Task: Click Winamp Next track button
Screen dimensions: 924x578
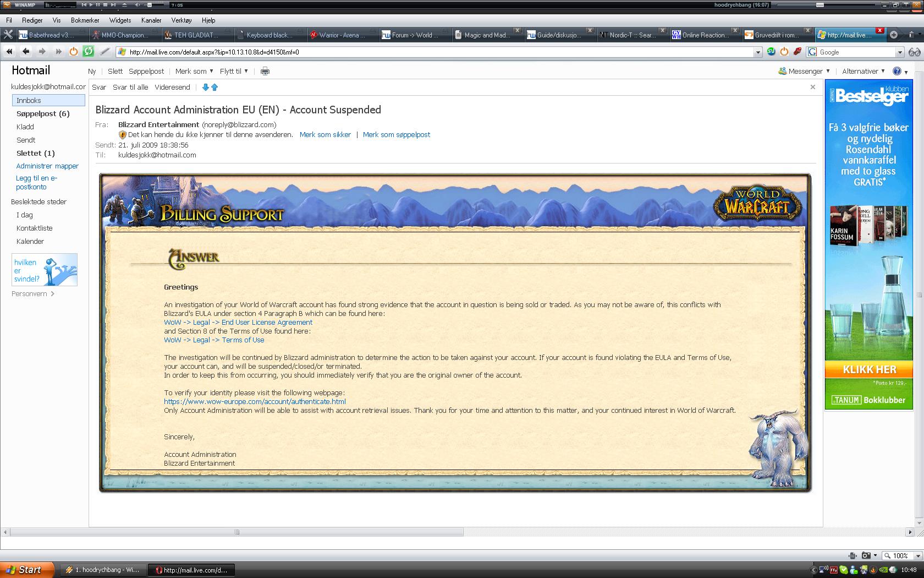Action: (x=113, y=4)
